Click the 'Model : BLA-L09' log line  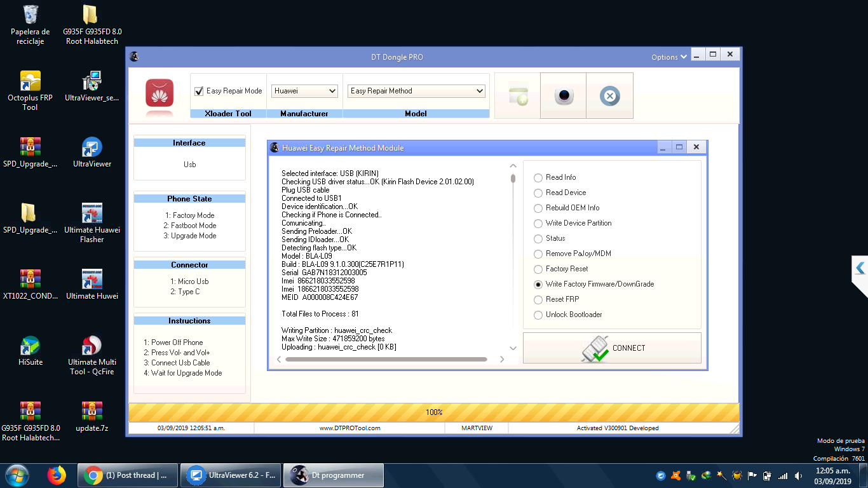[307, 256]
